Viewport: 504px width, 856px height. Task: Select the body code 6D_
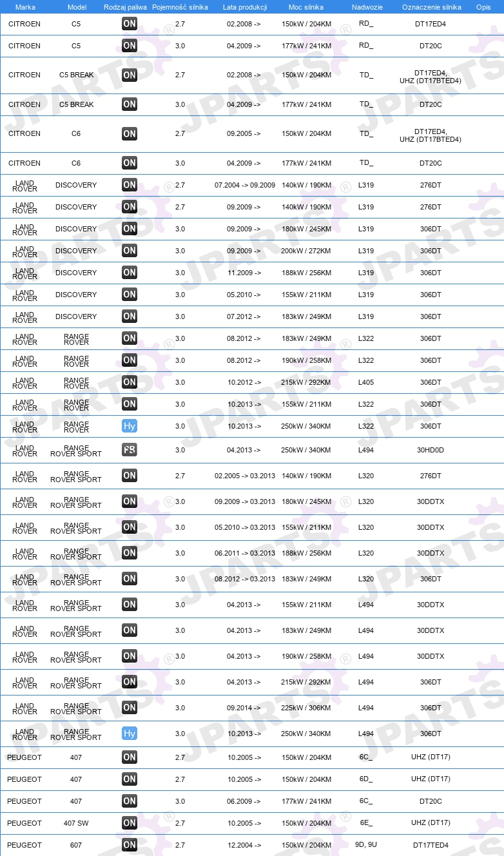(366, 780)
